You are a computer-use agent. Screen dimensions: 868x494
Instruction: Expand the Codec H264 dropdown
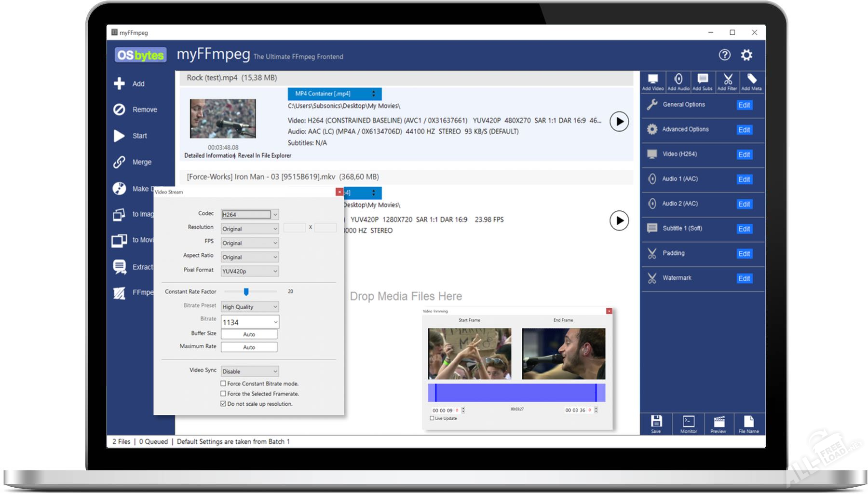250,215
